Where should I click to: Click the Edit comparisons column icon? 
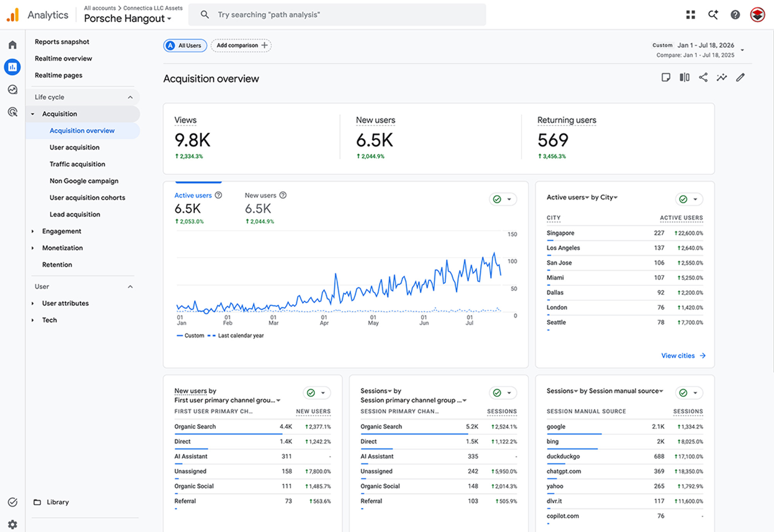[x=684, y=77]
